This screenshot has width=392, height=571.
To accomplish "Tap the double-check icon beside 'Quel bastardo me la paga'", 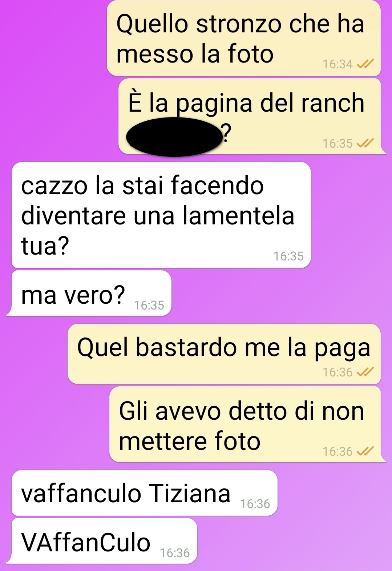I will 365,372.
